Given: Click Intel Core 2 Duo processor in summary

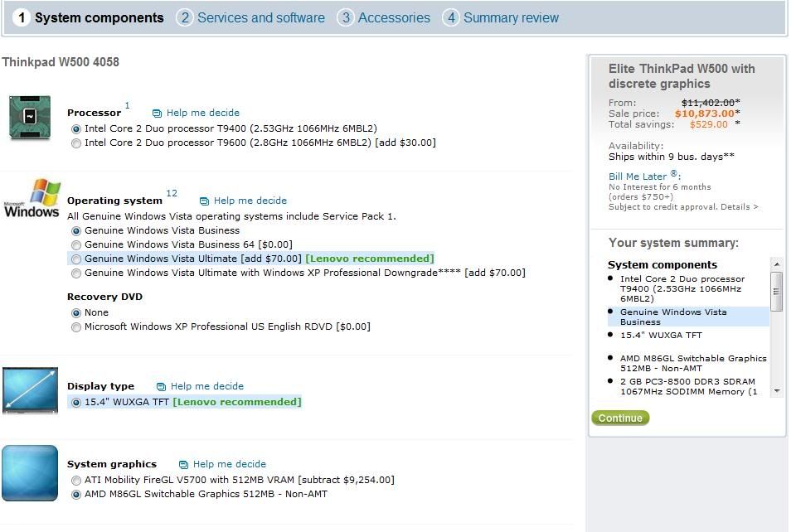Looking at the screenshot, I should click(x=682, y=288).
